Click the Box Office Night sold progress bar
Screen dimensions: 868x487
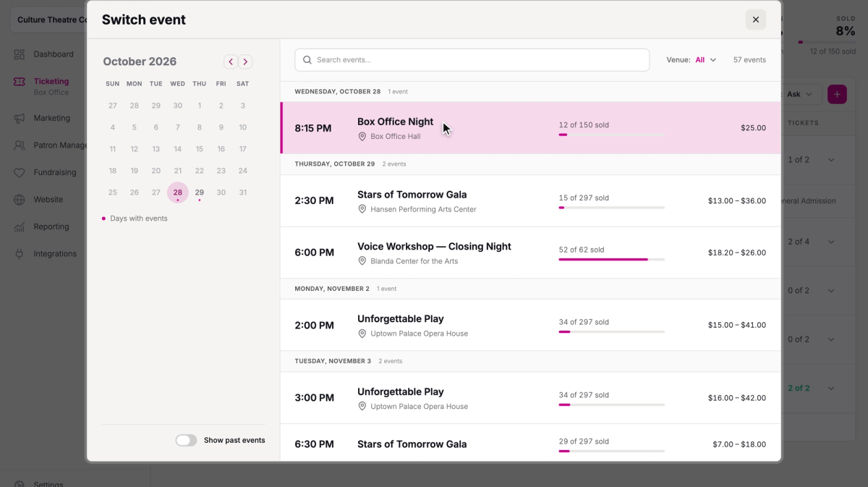pos(611,135)
